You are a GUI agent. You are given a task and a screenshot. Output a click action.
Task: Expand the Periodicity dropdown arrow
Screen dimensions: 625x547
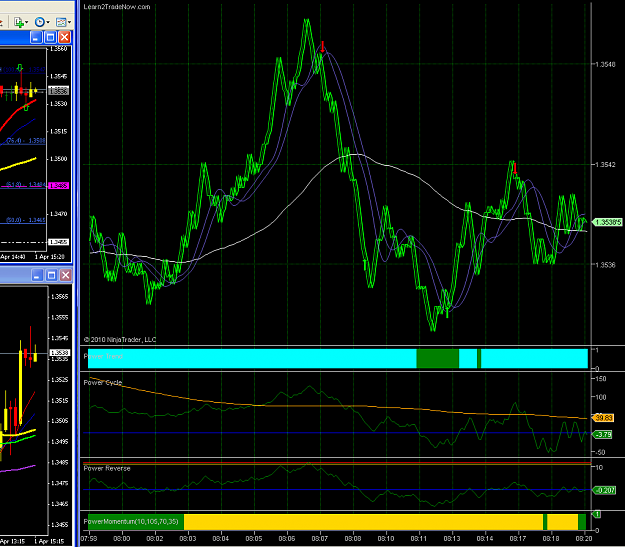click(x=48, y=22)
